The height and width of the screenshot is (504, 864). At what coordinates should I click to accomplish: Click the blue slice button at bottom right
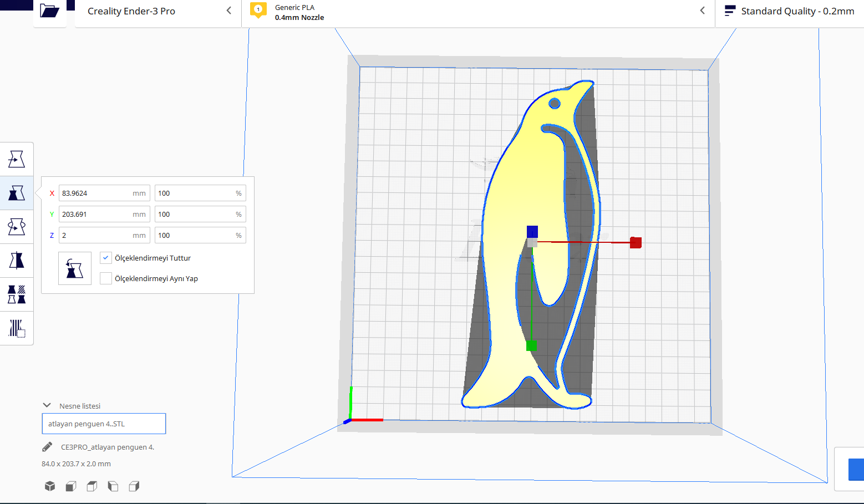click(856, 469)
